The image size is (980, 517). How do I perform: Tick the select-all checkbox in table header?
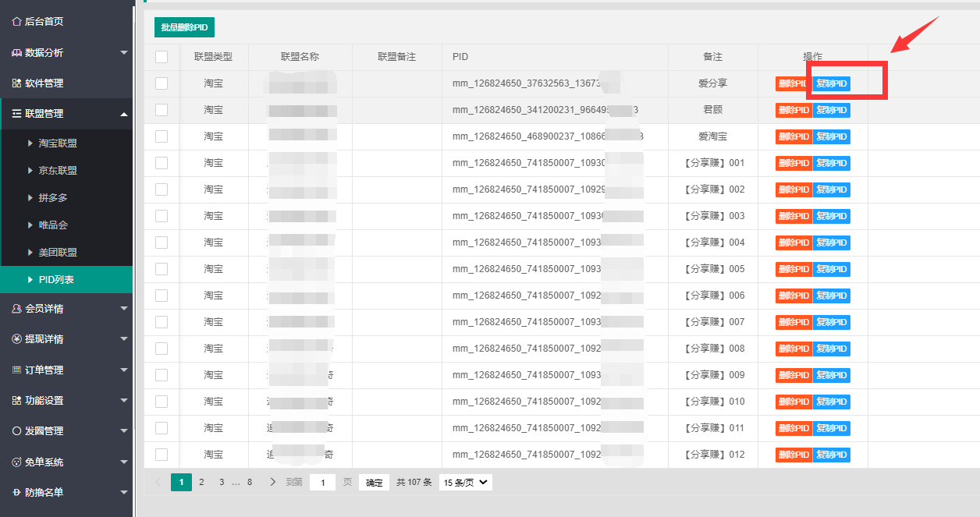point(162,57)
